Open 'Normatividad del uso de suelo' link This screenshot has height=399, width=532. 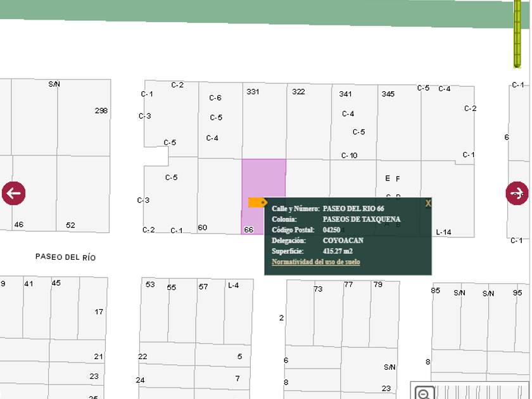pos(316,262)
